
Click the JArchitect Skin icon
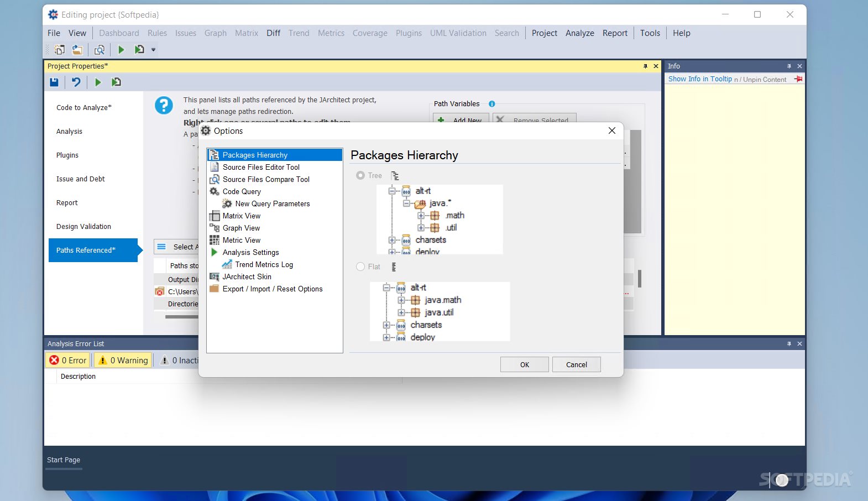tap(215, 276)
